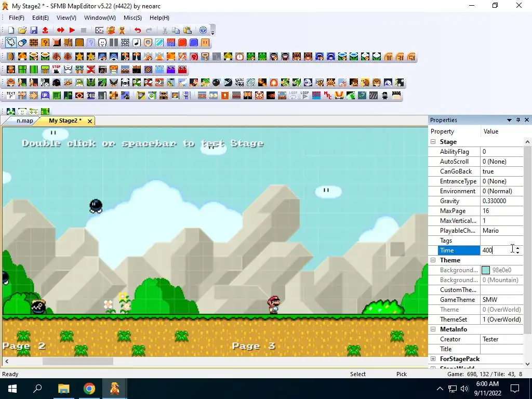Choose the blue P-switch object
Viewport: 532px width, 399px height.
[45, 96]
